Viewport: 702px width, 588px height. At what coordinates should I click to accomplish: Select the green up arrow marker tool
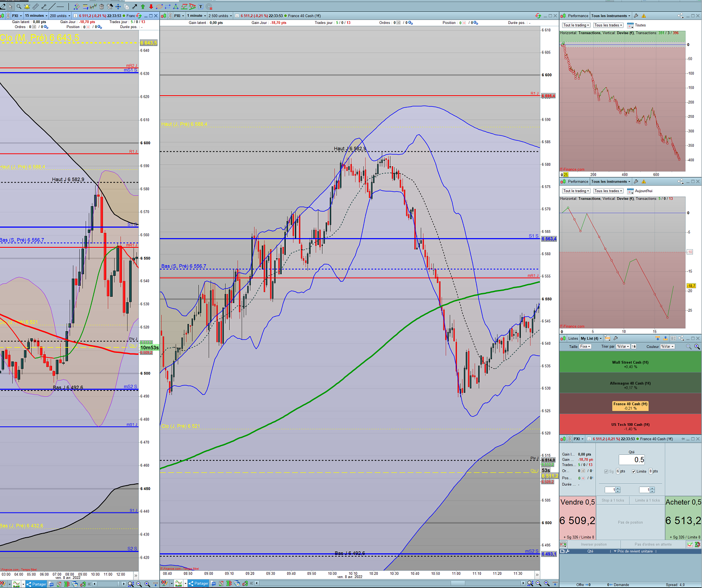(143, 6)
